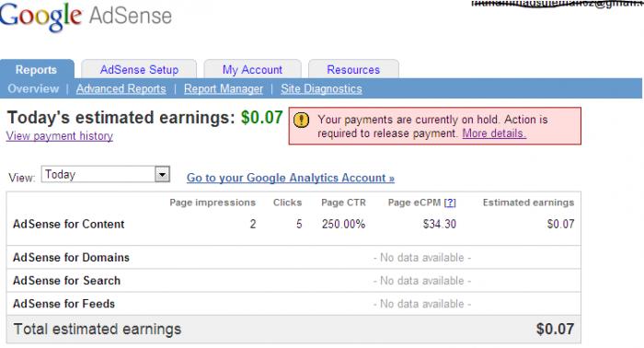The image size is (644, 348).
Task: Switch to the AdSense Setup tab
Action: pyautogui.click(x=139, y=69)
